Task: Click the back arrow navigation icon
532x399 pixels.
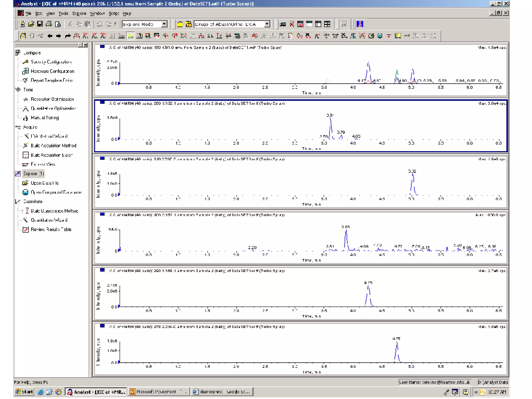Action: (50, 36)
